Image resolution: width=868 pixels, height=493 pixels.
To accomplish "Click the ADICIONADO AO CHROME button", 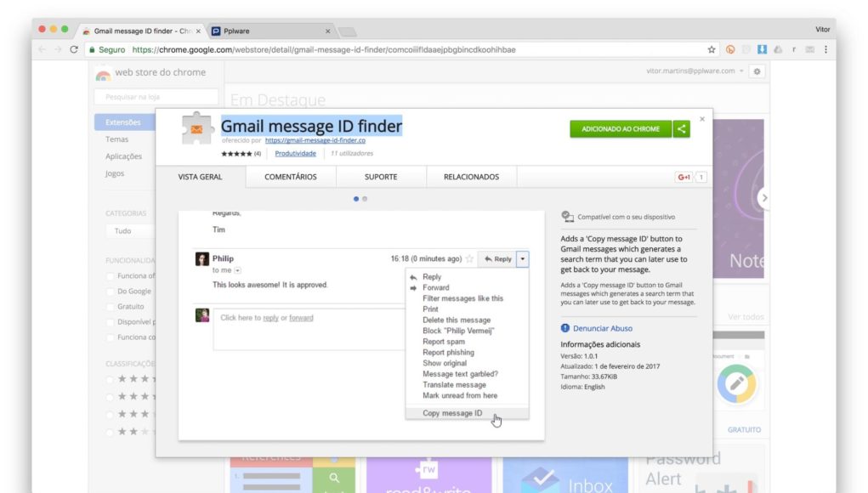I will (621, 129).
